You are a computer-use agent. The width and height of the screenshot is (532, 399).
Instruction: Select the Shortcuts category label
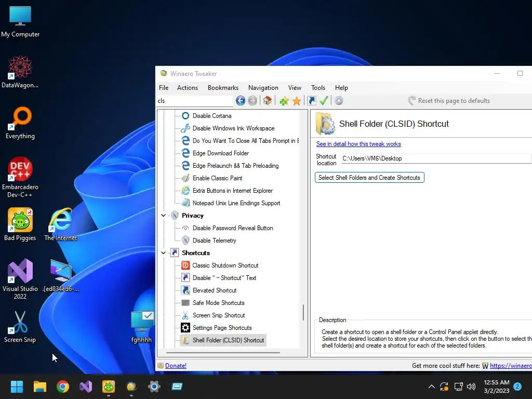pos(196,253)
